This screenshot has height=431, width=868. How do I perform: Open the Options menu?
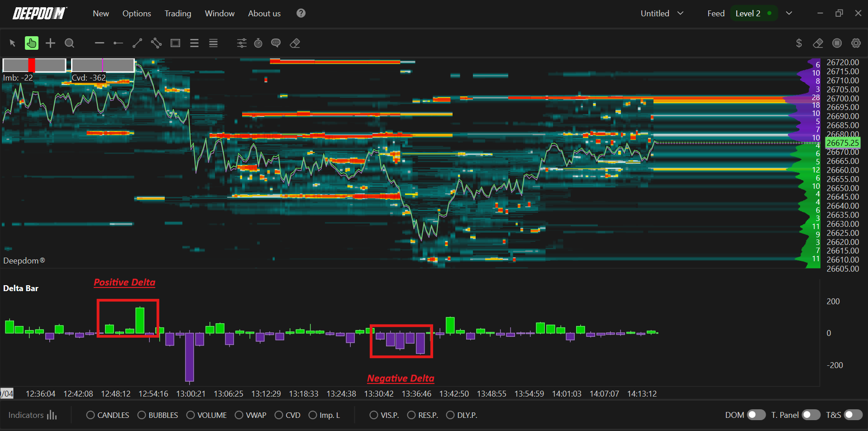(137, 14)
